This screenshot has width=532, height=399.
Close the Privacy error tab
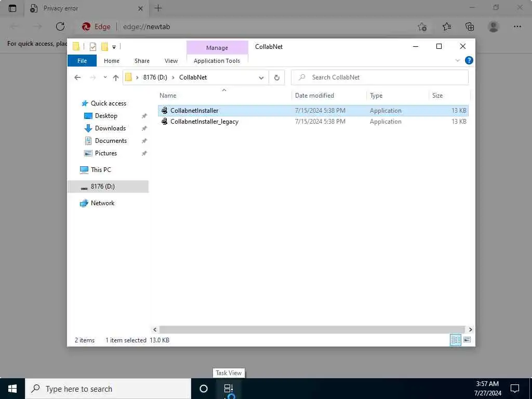[x=140, y=8]
